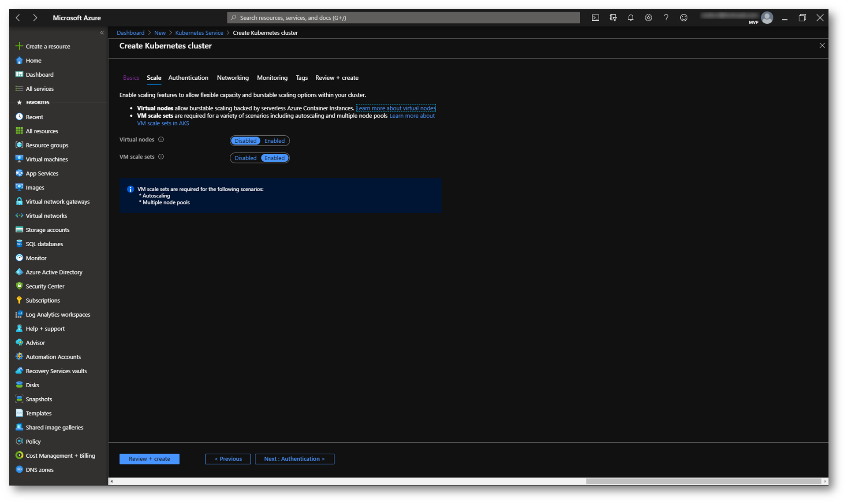Click the Next : Authentication button
847x504 pixels.
(294, 459)
